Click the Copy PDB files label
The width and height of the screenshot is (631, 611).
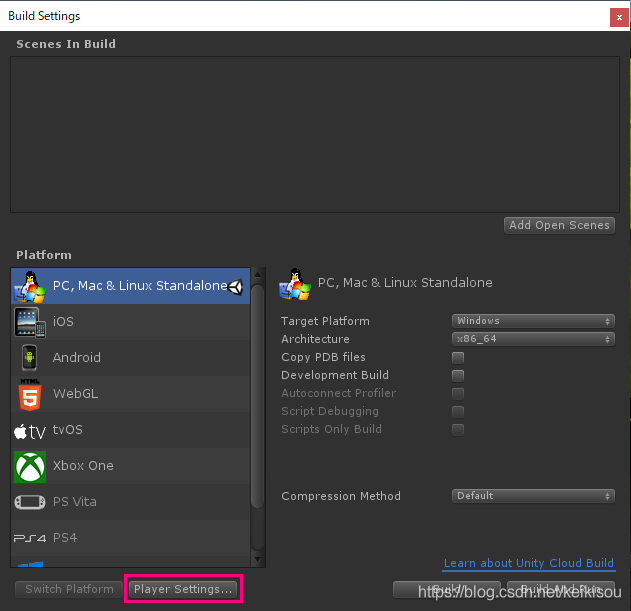tap(323, 357)
